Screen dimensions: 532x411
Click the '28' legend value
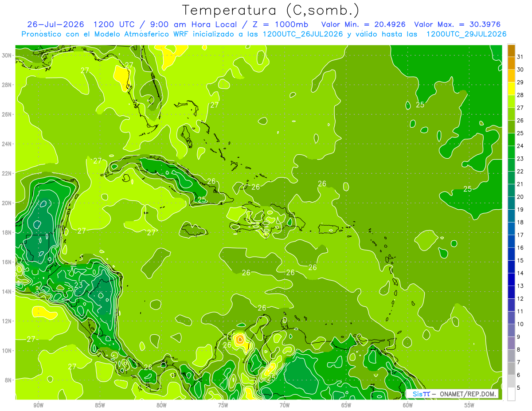(x=520, y=95)
